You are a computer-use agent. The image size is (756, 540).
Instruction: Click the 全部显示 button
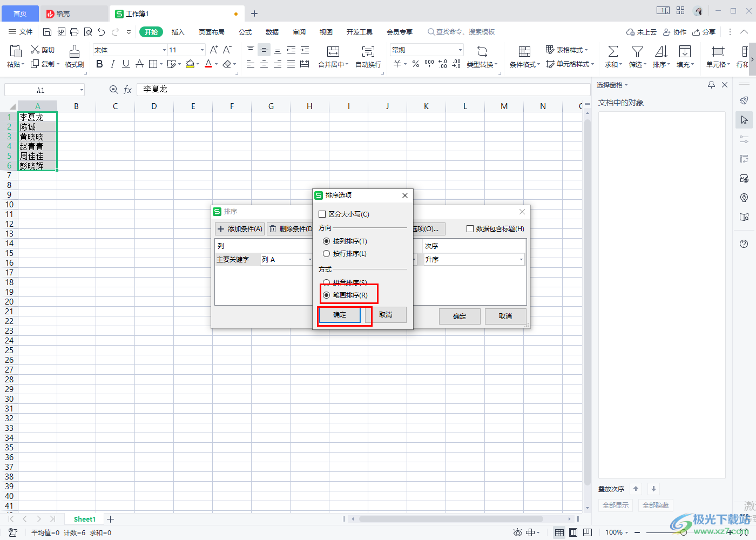(616, 505)
